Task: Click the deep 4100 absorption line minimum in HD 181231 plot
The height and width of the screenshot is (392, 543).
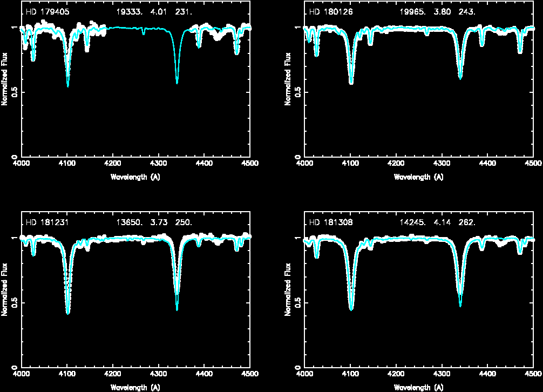Action: (x=68, y=312)
